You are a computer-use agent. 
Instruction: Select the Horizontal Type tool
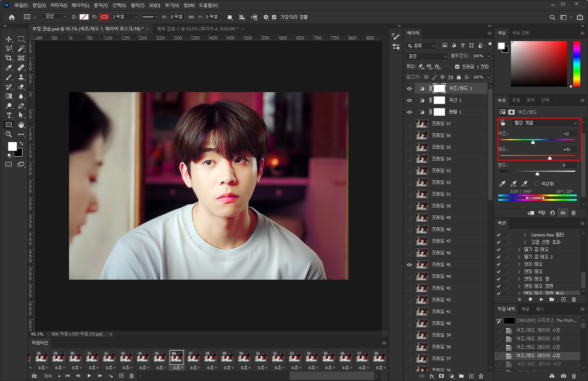9,115
